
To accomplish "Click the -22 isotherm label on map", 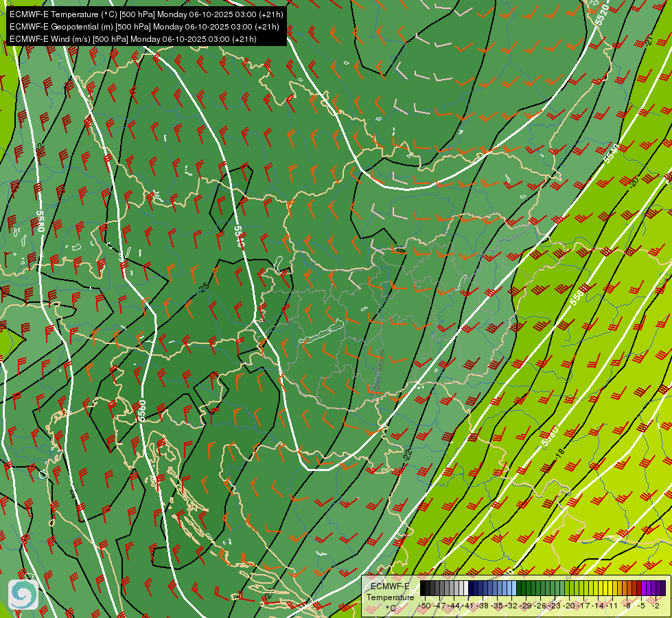I will (408, 454).
